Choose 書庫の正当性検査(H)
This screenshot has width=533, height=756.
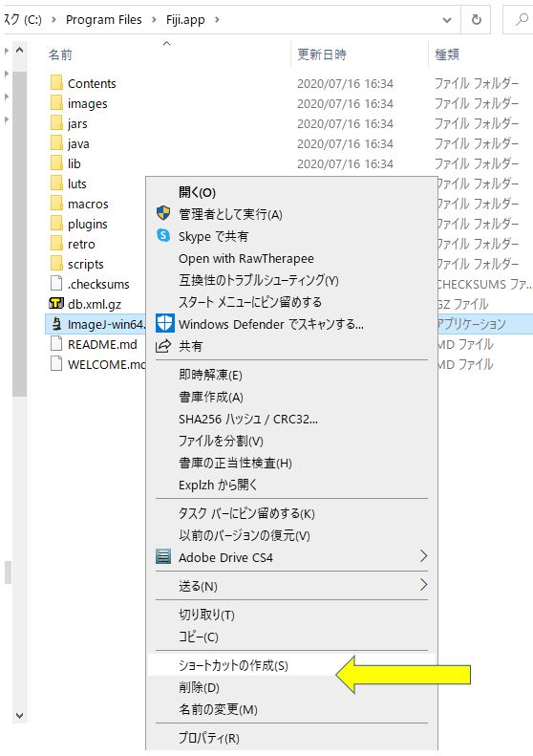coord(235,463)
